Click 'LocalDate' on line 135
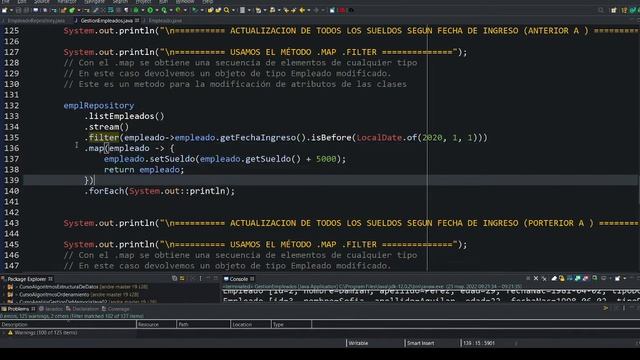This screenshot has height=360, width=640. pyautogui.click(x=379, y=138)
